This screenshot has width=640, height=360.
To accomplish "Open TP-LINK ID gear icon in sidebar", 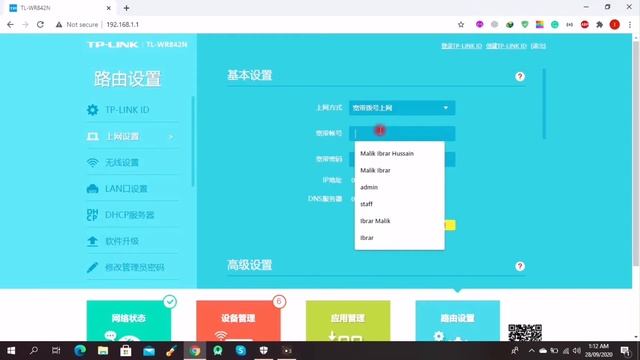I will [93, 110].
